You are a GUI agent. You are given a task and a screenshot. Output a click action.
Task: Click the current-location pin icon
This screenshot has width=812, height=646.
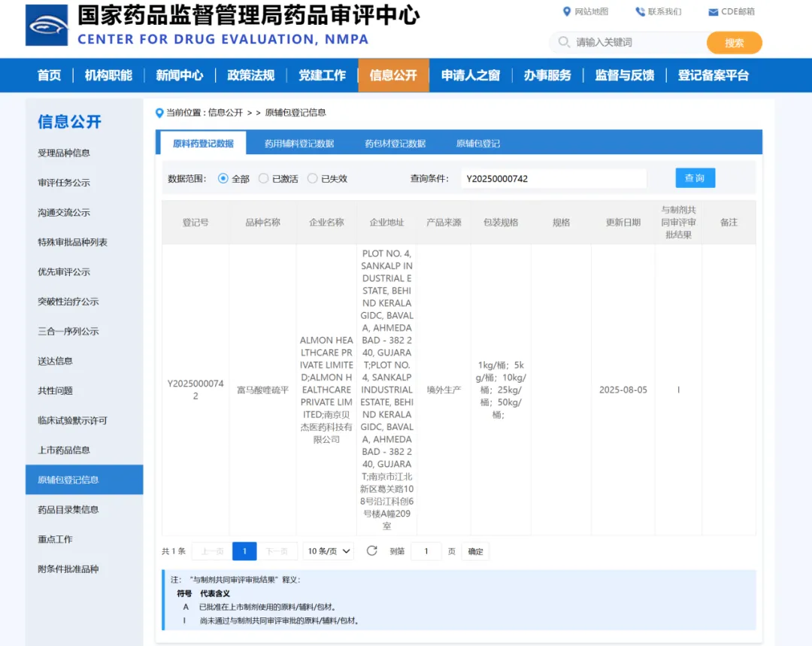click(159, 113)
